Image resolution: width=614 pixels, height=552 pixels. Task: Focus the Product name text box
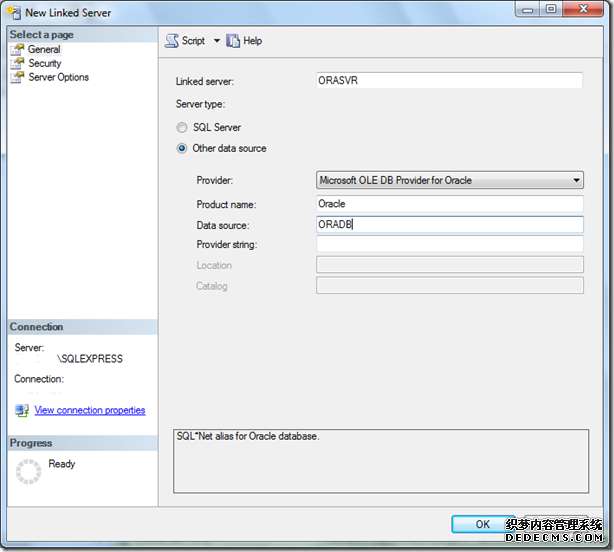tap(448, 203)
